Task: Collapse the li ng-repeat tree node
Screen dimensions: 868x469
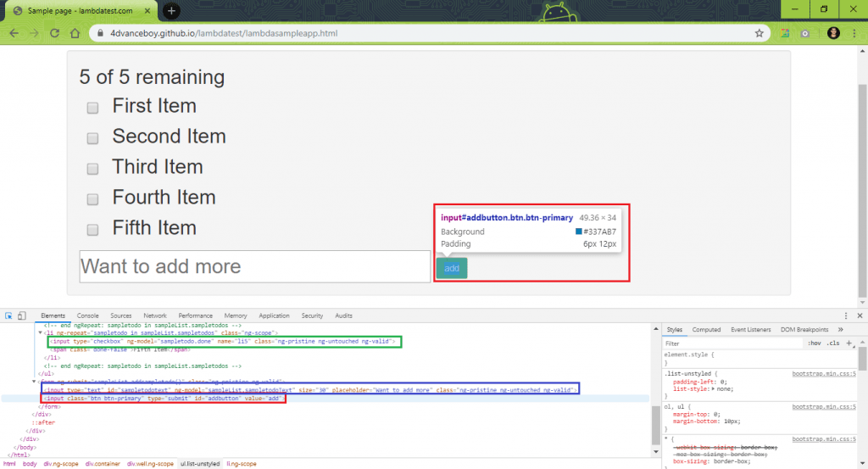Action: pos(41,332)
